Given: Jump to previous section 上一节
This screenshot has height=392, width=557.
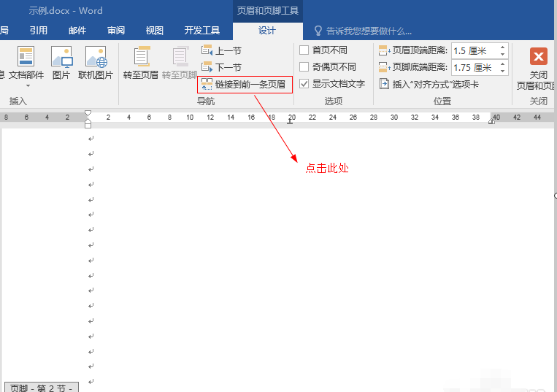Looking at the screenshot, I should point(222,50).
